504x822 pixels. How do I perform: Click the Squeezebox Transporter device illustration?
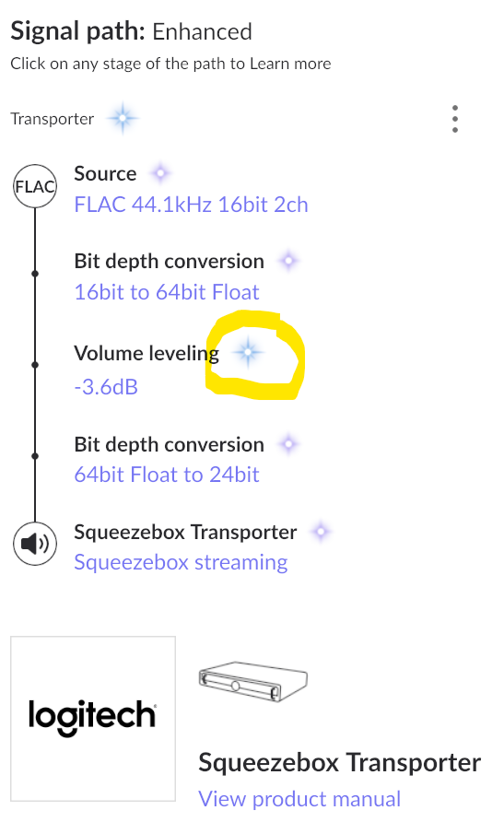point(253,682)
